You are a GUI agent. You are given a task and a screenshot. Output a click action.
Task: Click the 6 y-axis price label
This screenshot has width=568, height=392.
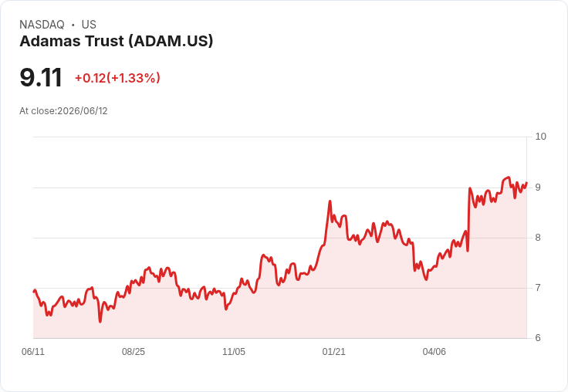point(538,338)
